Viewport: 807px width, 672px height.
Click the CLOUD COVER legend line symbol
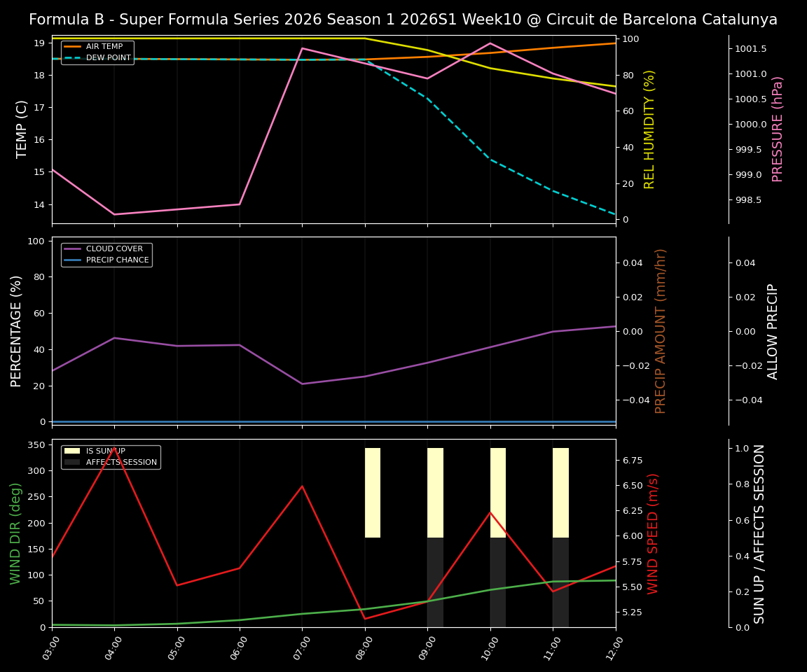71,248
